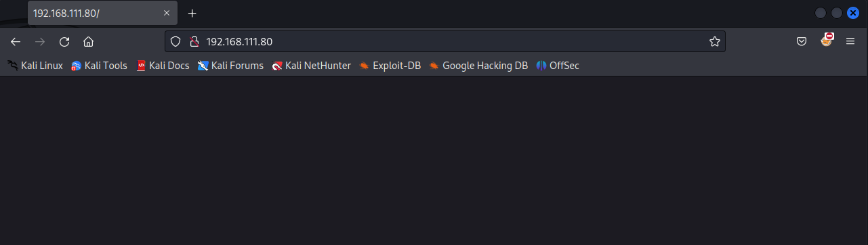Click the forward navigation arrow
Image resolution: width=868 pixels, height=245 pixels.
pos(40,41)
